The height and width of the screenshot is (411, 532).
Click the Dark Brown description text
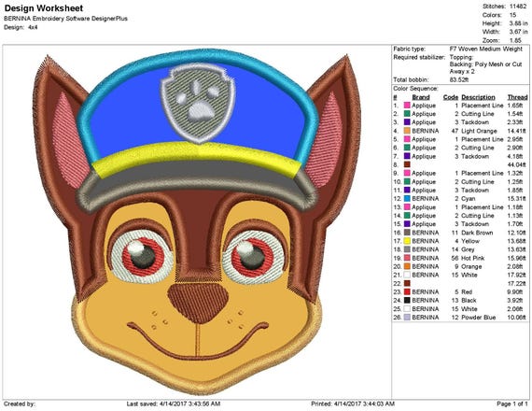[x=477, y=233]
